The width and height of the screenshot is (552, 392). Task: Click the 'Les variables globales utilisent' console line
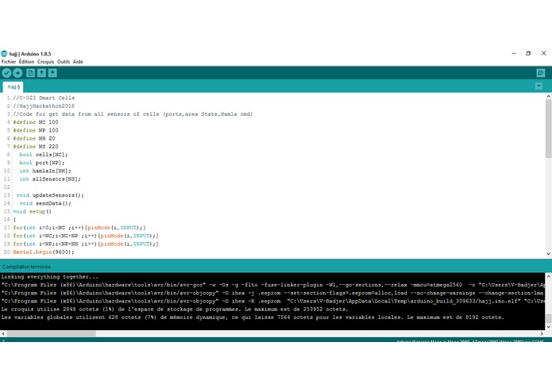click(253, 317)
